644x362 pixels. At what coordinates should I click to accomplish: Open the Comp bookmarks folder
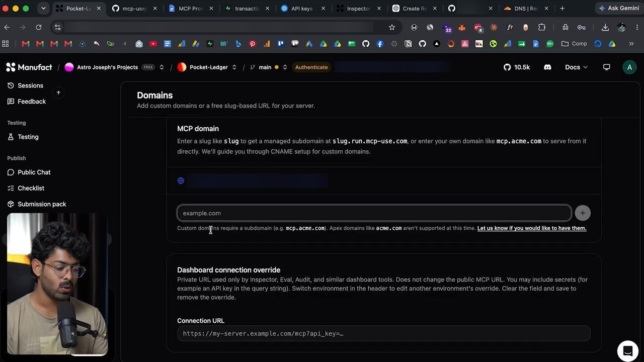[x=574, y=44]
